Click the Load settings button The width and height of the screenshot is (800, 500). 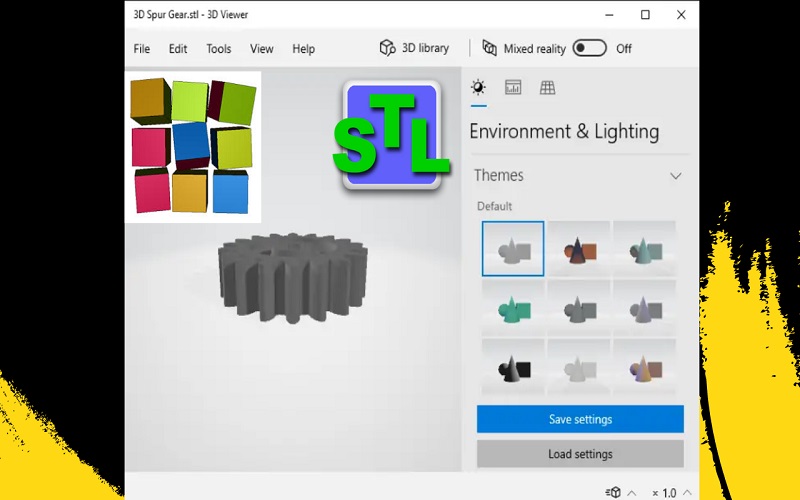click(580, 454)
